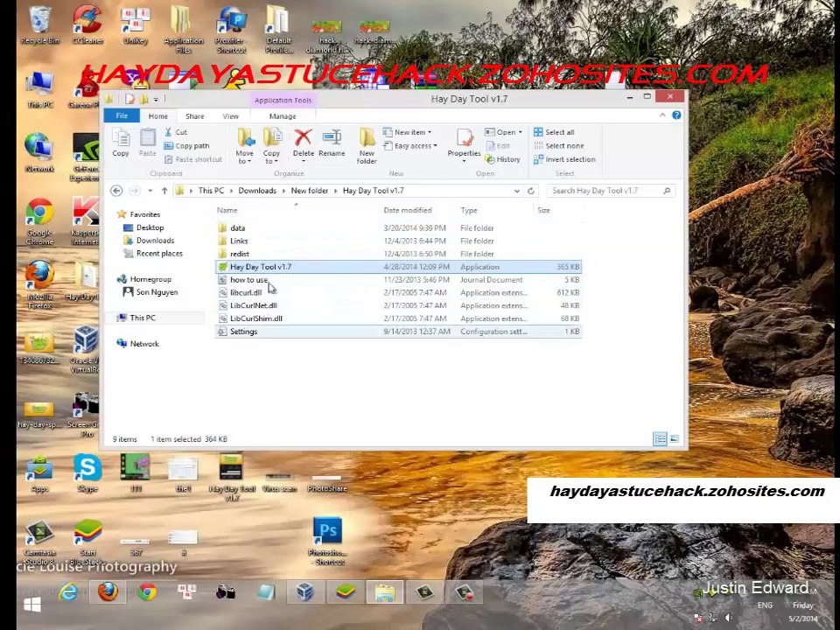The width and height of the screenshot is (840, 630).
Task: Switch to large icons view
Action: pyautogui.click(x=675, y=439)
